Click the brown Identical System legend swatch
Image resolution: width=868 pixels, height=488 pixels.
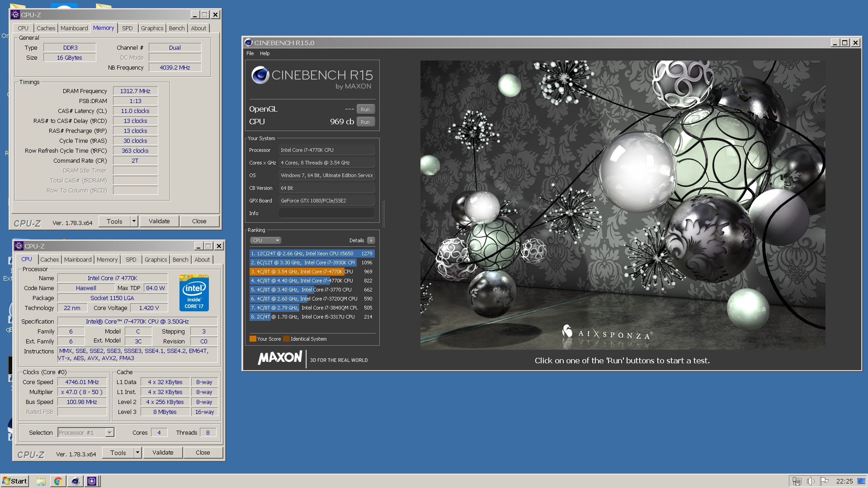tap(286, 338)
